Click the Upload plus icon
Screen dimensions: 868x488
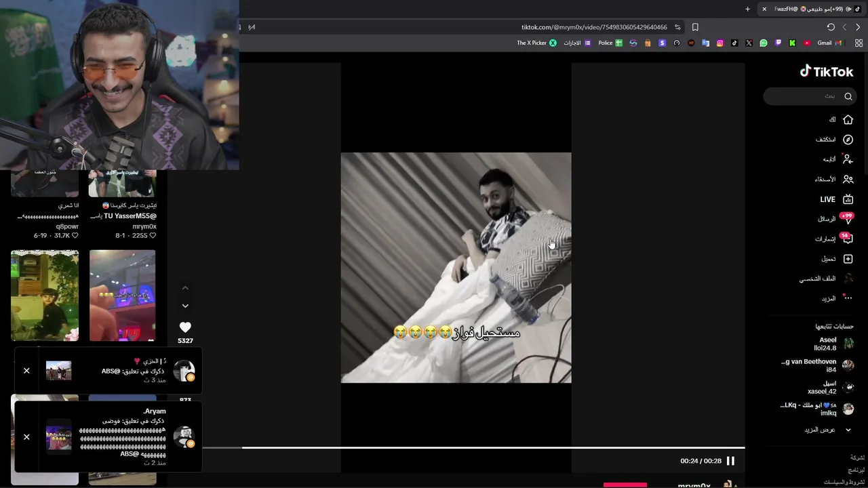(x=848, y=259)
